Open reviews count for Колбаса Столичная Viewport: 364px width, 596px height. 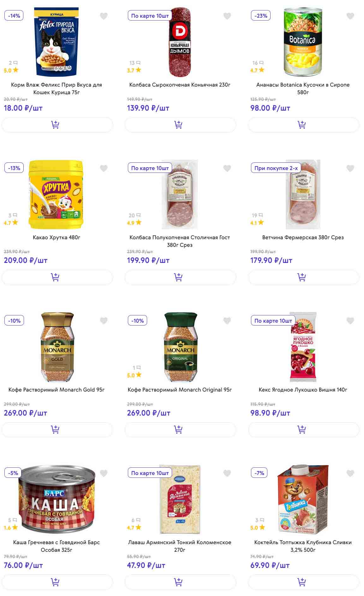134,216
